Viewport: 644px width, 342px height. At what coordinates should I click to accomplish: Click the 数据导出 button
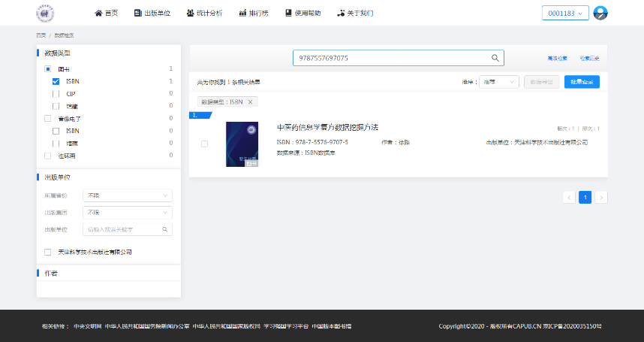click(541, 82)
